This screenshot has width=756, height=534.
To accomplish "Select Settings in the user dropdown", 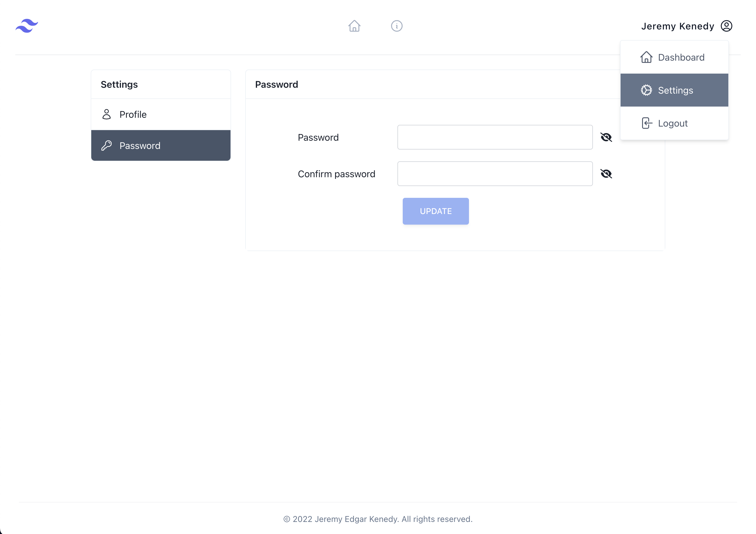I will click(x=675, y=90).
